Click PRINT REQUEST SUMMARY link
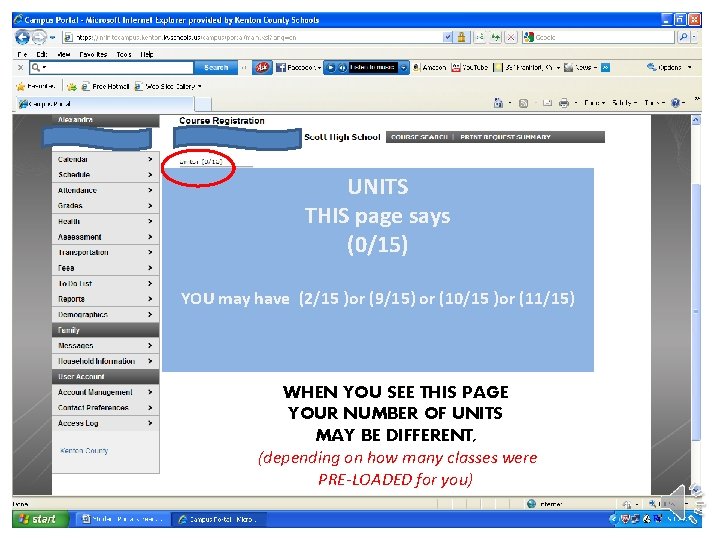The image size is (720, 540). tap(505, 137)
